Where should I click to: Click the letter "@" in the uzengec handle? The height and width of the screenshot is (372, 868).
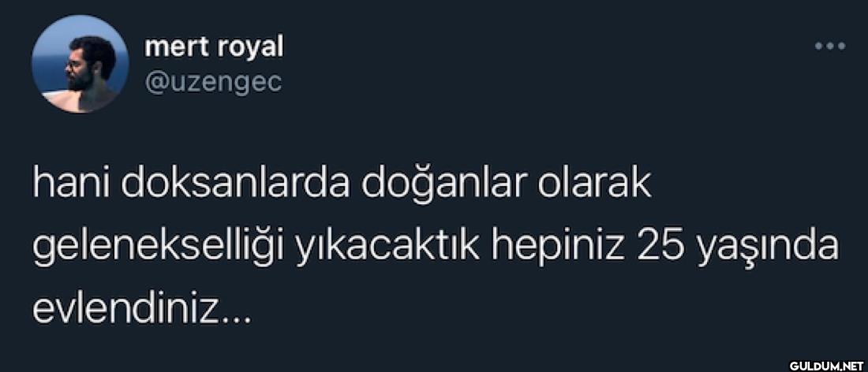155,84
